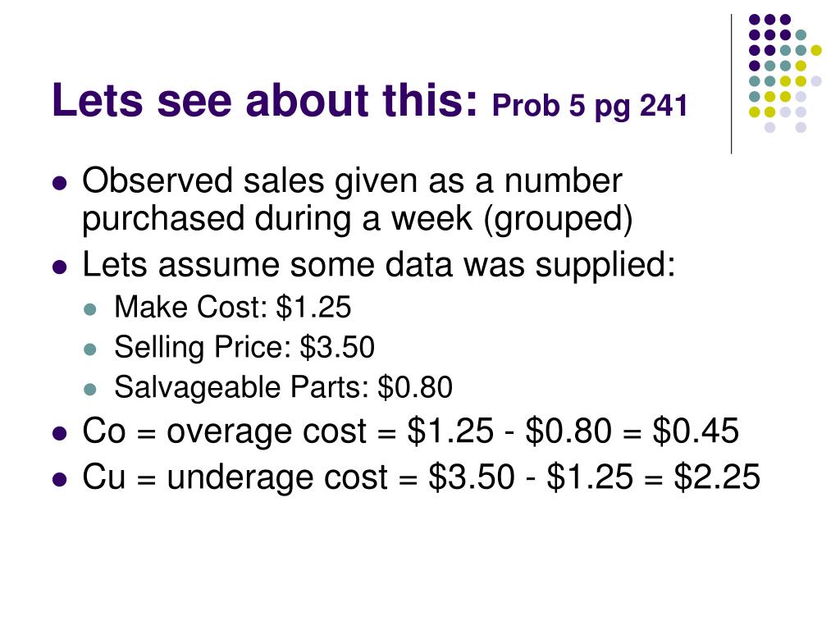
Task: Click the slide title 'Lets see about this:'
Action: [x=264, y=99]
